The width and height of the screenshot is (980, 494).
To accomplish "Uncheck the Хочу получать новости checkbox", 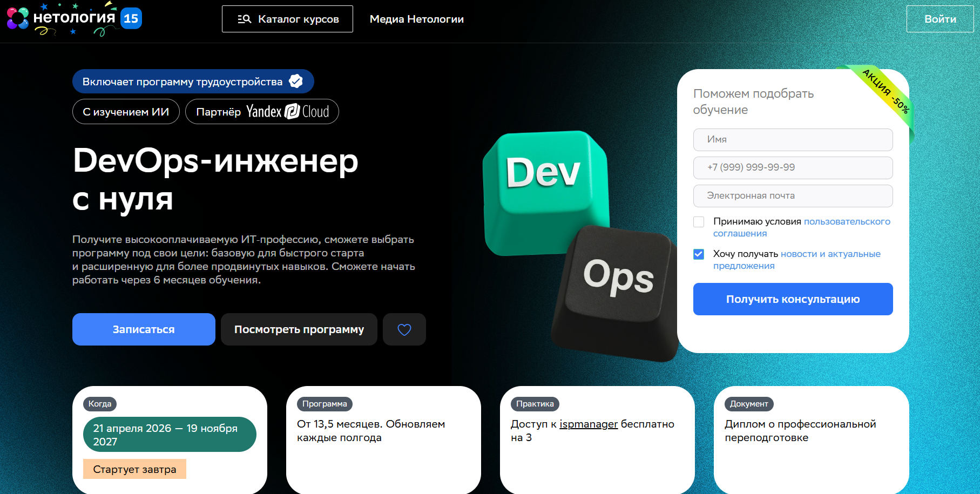I will [699, 254].
